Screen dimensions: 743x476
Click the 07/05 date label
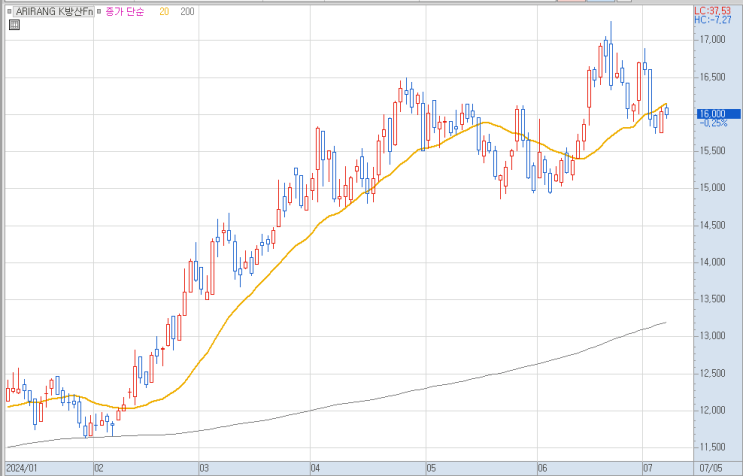pyautogui.click(x=711, y=468)
